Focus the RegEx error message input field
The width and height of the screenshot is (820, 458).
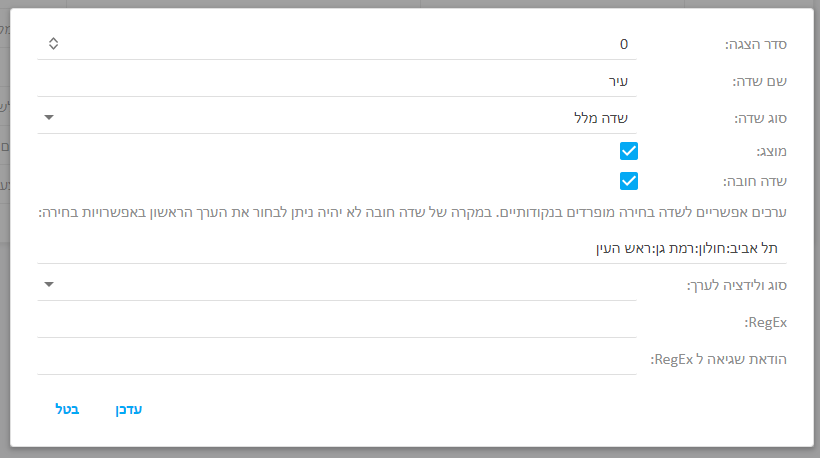click(337, 360)
